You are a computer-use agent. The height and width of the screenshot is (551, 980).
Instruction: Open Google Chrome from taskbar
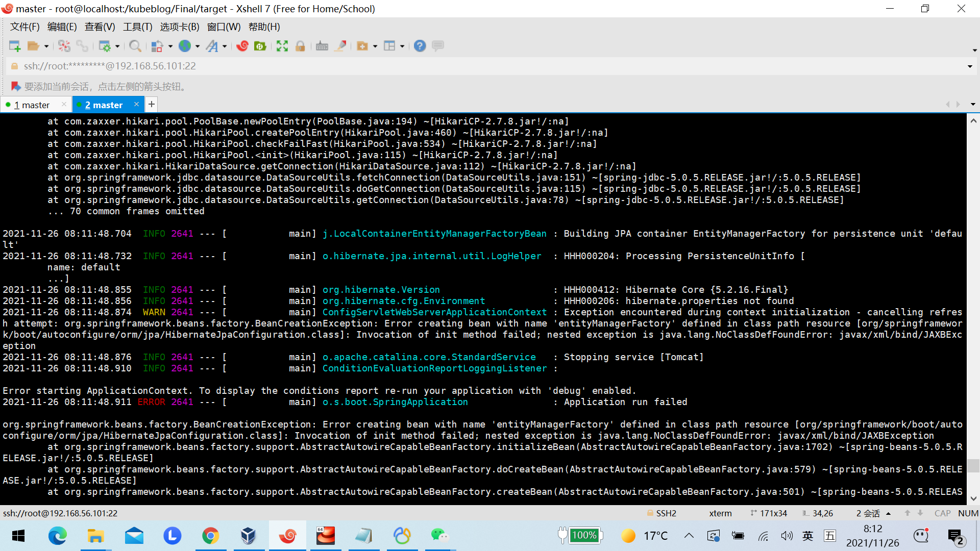pos(210,536)
